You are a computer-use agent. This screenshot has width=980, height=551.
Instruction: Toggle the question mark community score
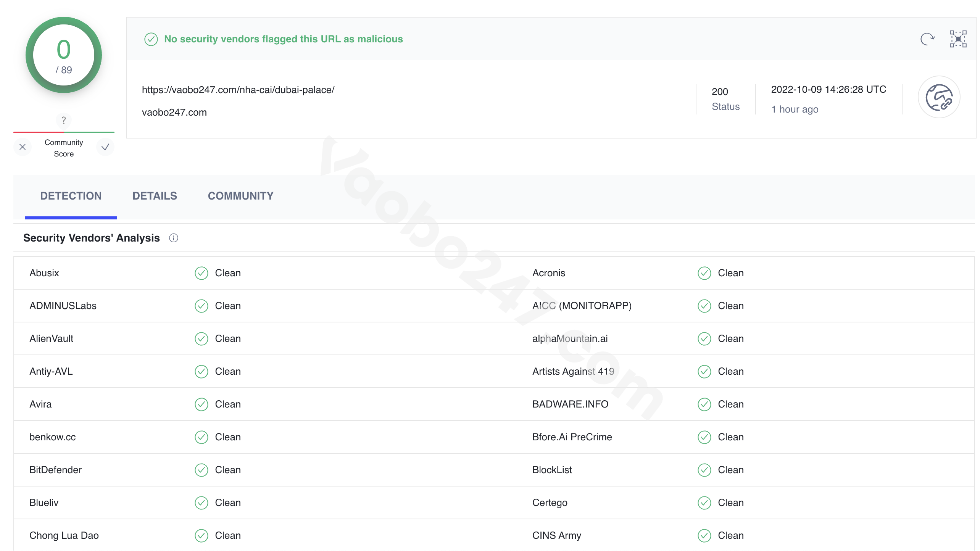point(63,121)
